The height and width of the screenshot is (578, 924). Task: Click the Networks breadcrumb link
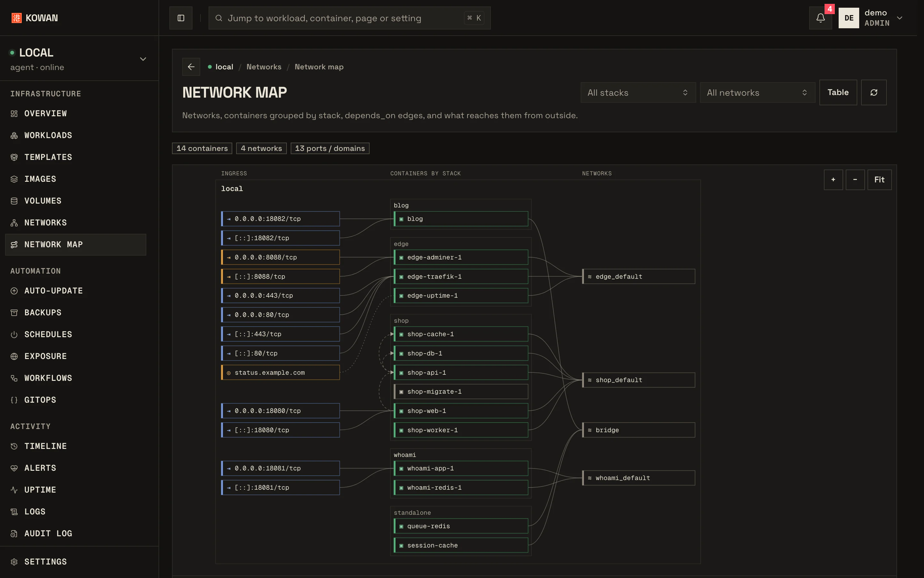(264, 67)
